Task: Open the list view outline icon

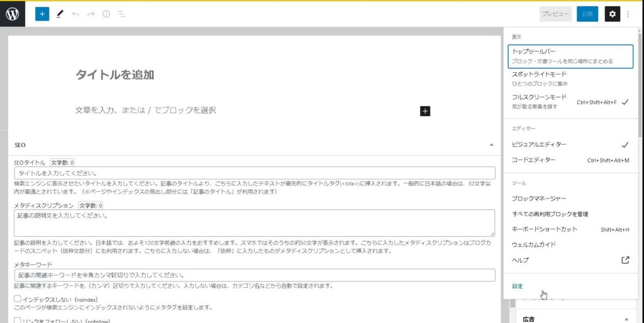Action: tap(121, 14)
